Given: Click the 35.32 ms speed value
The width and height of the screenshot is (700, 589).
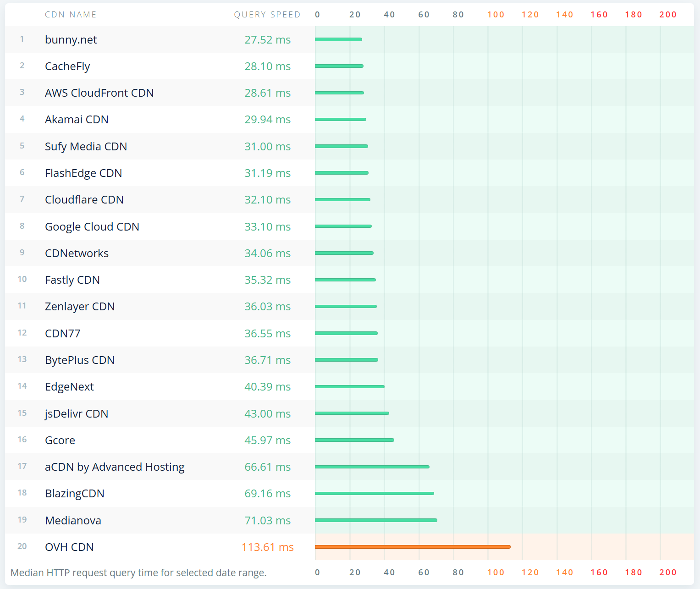Looking at the screenshot, I should coord(268,280).
